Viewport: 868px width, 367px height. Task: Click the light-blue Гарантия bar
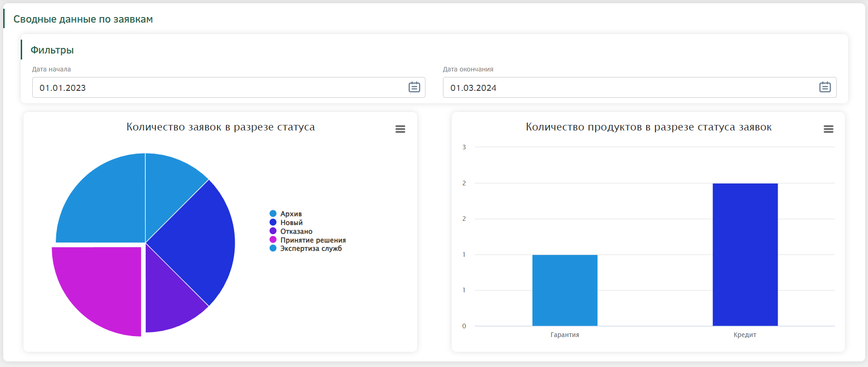[x=565, y=290]
